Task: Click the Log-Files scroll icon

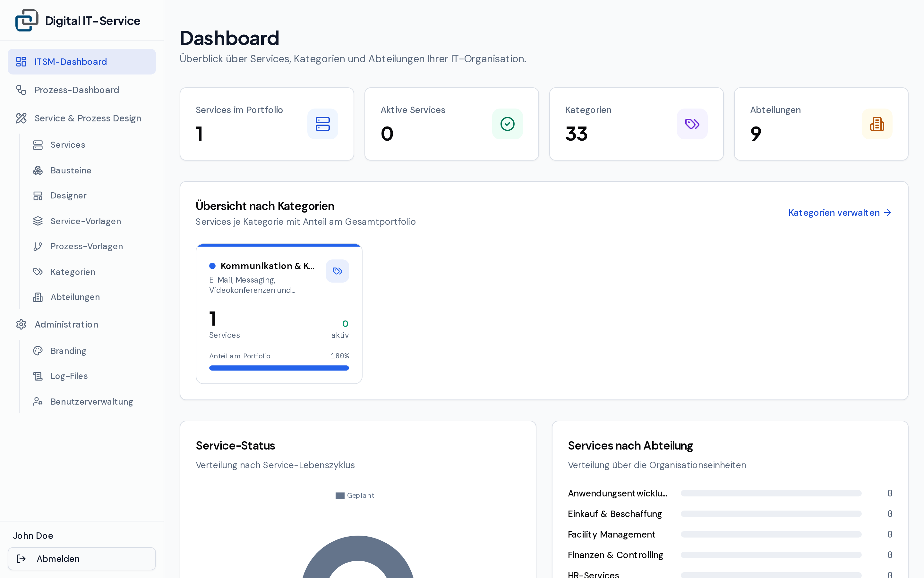Action: [38, 376]
